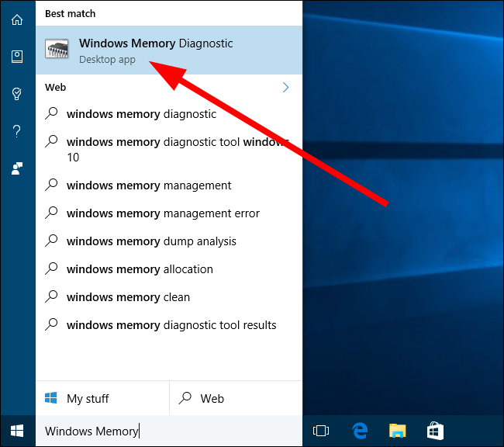Select "windows memory diagnostic tool windows 10" suggestion
This screenshot has height=447, width=504.
pos(169,149)
